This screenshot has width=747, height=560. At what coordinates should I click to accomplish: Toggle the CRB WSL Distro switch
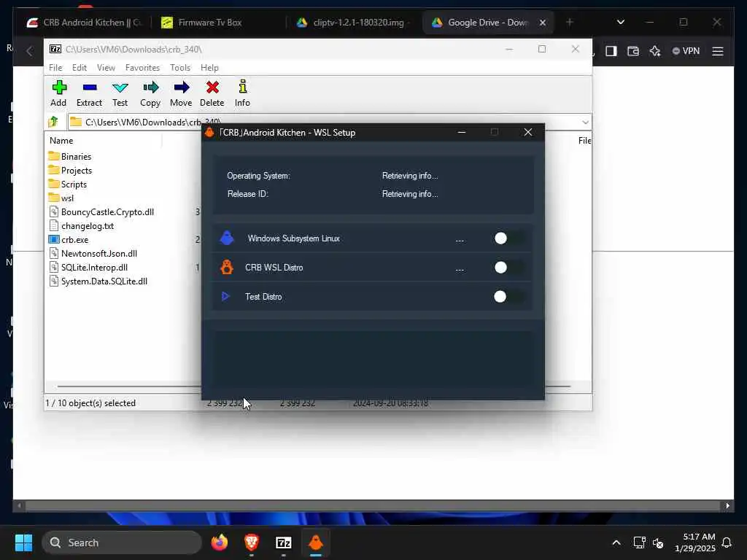click(x=510, y=267)
